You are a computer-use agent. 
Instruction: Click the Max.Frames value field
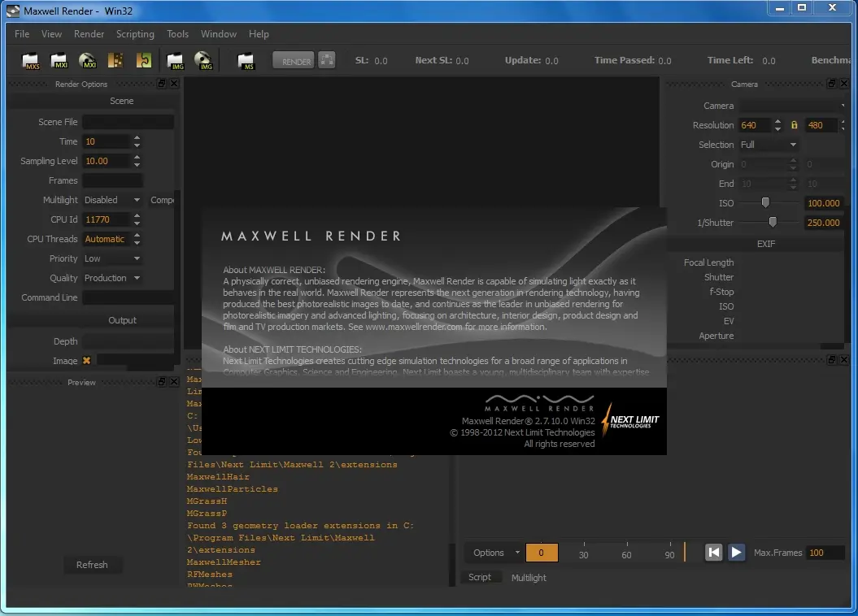(825, 553)
